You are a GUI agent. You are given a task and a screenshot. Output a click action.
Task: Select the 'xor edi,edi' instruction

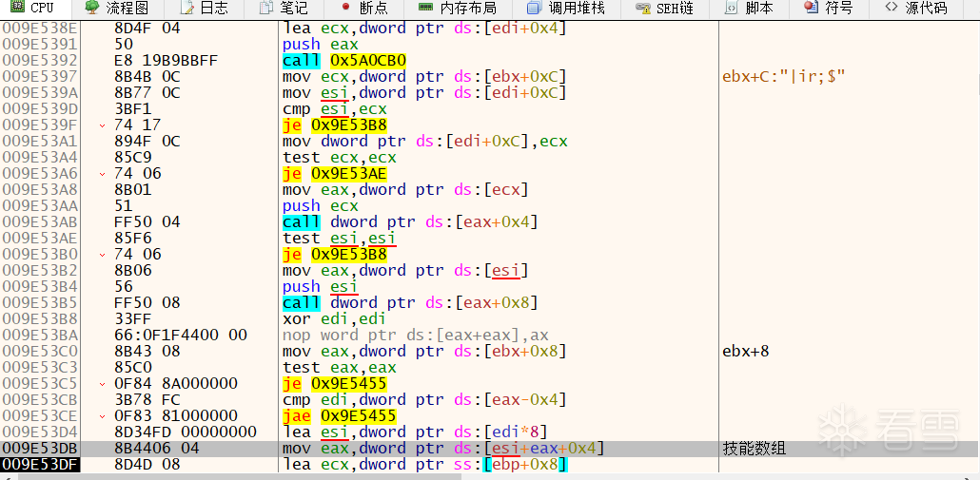click(334, 319)
